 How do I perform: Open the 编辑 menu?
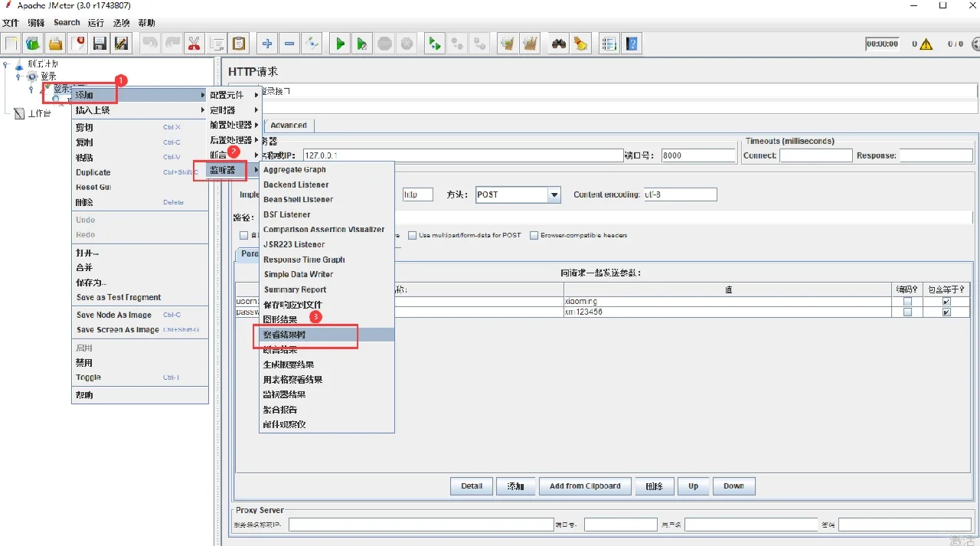36,23
